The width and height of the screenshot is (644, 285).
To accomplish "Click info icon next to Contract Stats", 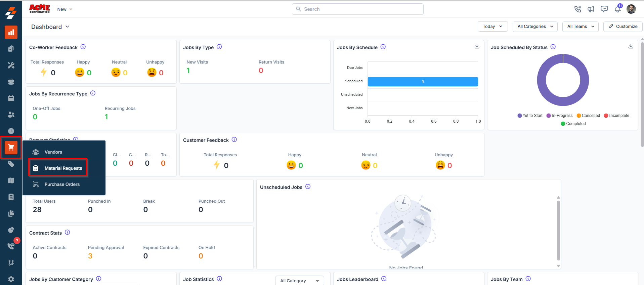I will pyautogui.click(x=67, y=232).
